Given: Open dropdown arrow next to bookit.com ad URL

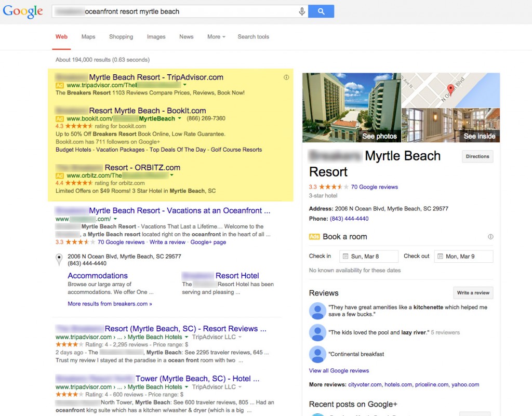Looking at the screenshot, I should tap(179, 118).
